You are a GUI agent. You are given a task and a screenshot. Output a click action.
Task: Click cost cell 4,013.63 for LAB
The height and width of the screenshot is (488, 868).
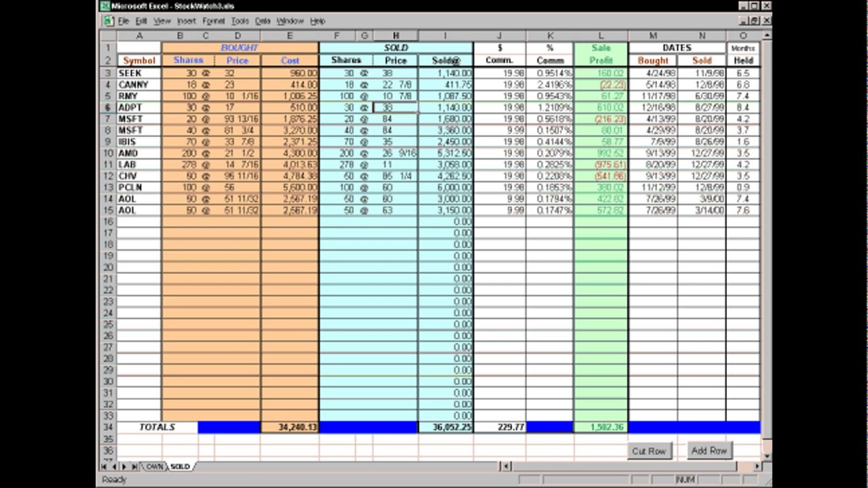point(290,165)
